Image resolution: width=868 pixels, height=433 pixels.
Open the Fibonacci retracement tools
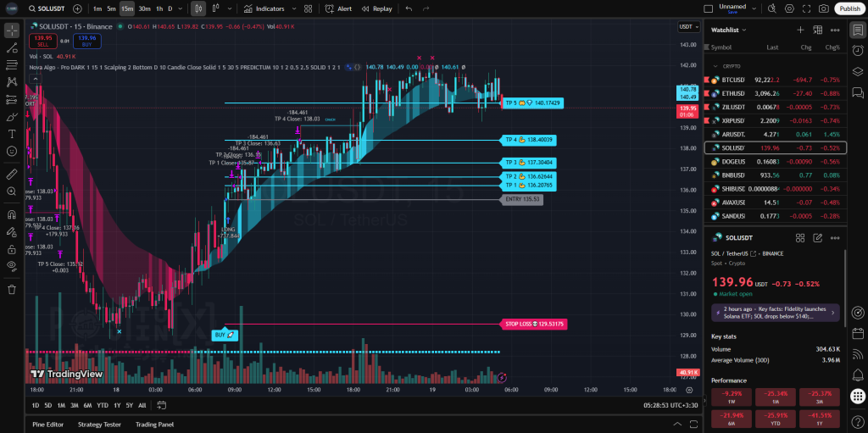pos(12,64)
